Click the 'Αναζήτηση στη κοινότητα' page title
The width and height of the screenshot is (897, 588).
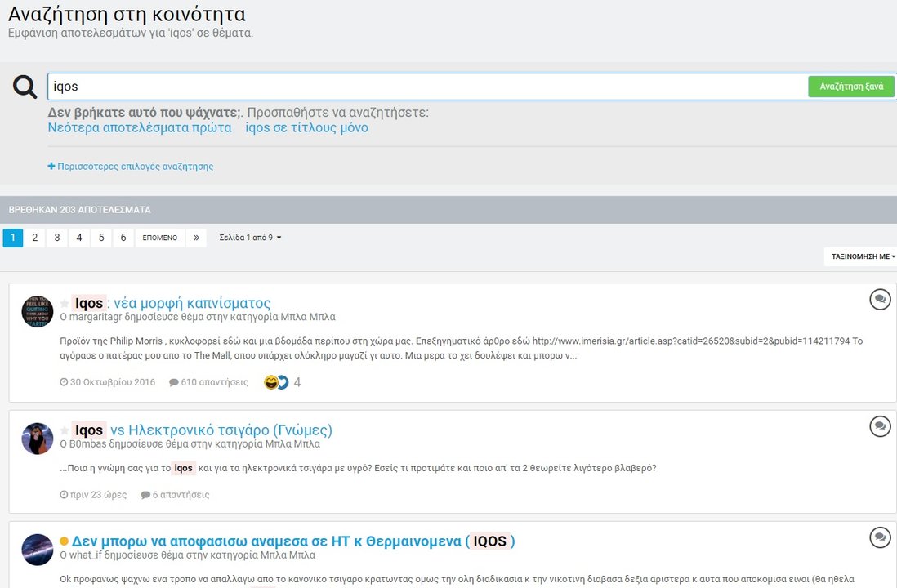[127, 14]
